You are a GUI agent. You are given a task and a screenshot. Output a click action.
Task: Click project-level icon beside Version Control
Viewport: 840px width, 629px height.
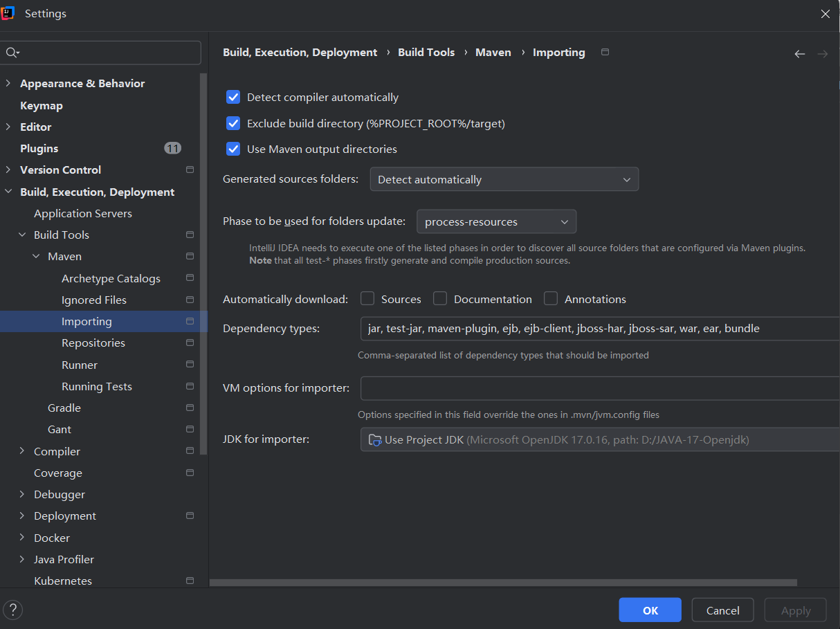click(x=190, y=170)
